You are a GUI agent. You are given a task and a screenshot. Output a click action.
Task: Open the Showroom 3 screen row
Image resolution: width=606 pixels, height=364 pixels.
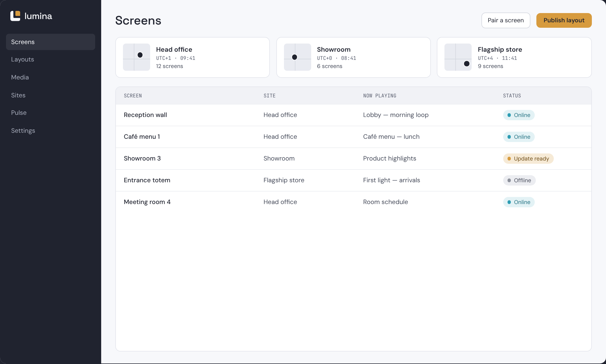pyautogui.click(x=354, y=159)
